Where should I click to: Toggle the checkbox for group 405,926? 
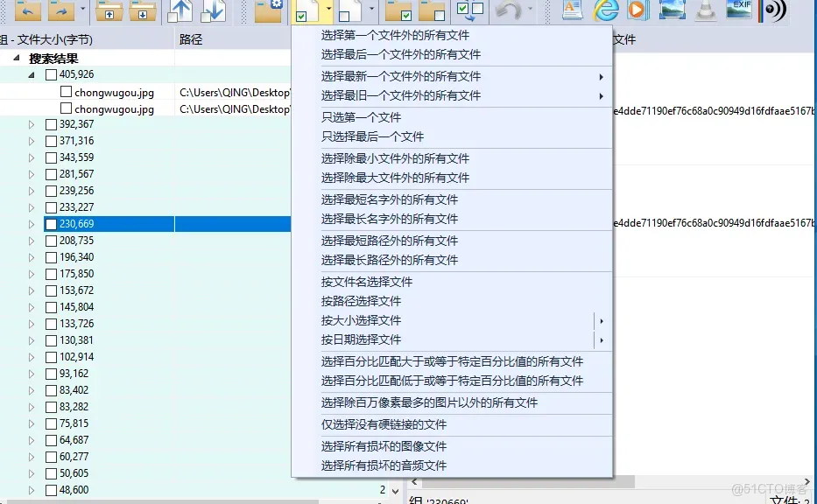coord(51,75)
